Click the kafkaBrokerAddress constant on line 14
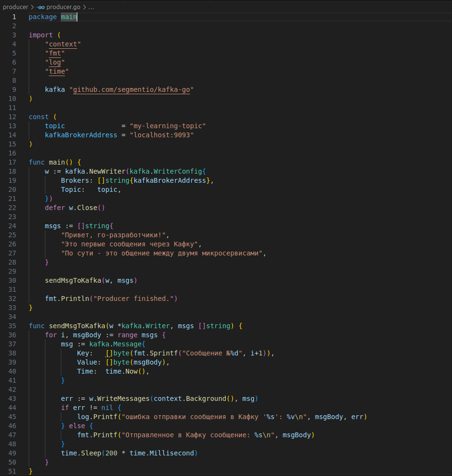Viewport: 452px width, 476px height. (81, 135)
